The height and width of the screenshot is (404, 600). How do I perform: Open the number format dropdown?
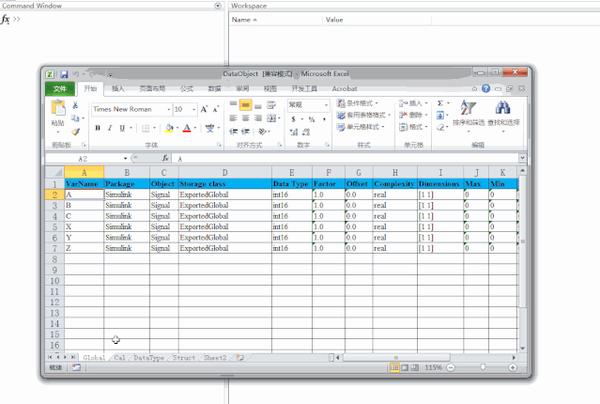(x=326, y=105)
